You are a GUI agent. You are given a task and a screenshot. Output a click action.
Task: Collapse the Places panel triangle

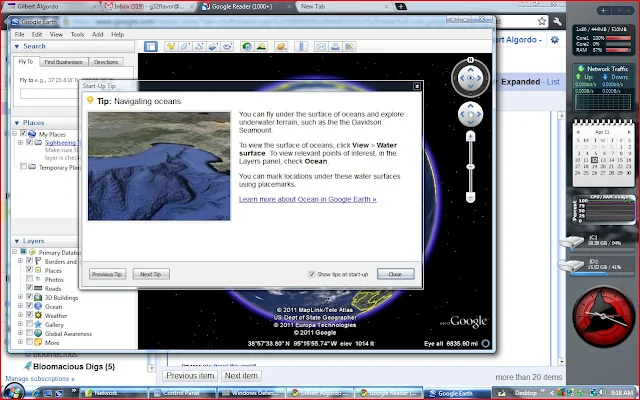point(17,123)
